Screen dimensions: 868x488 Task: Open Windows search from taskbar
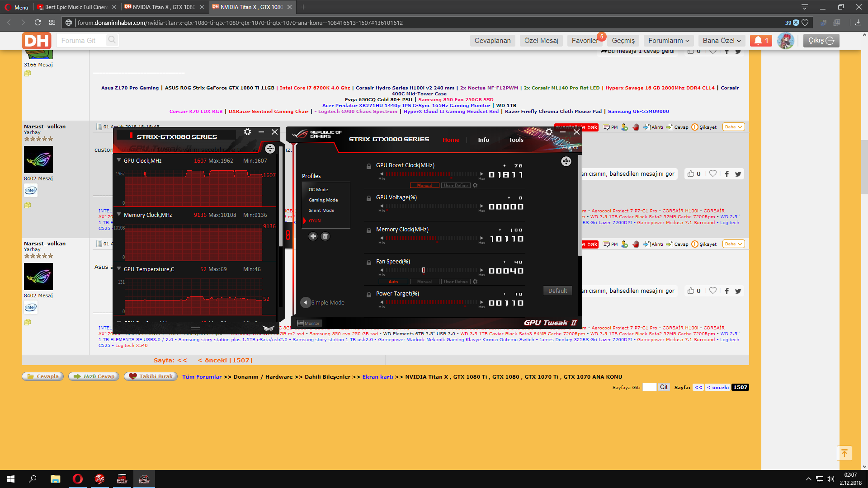[x=33, y=479]
